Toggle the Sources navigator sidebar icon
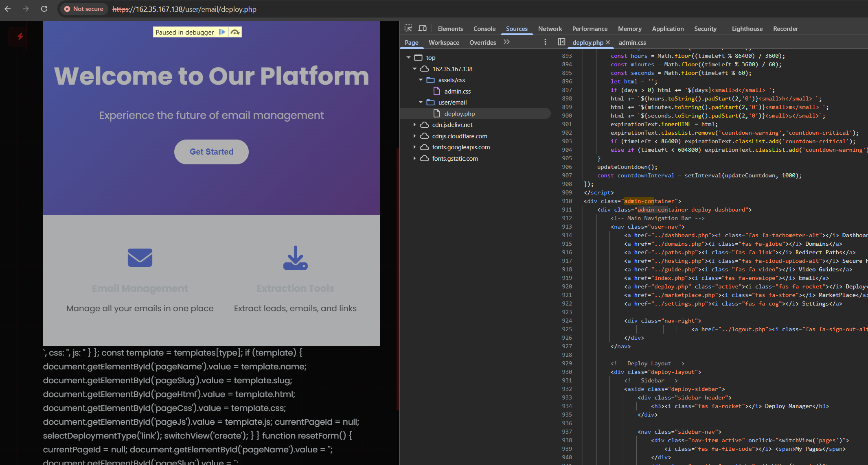The width and height of the screenshot is (868, 465). click(561, 42)
